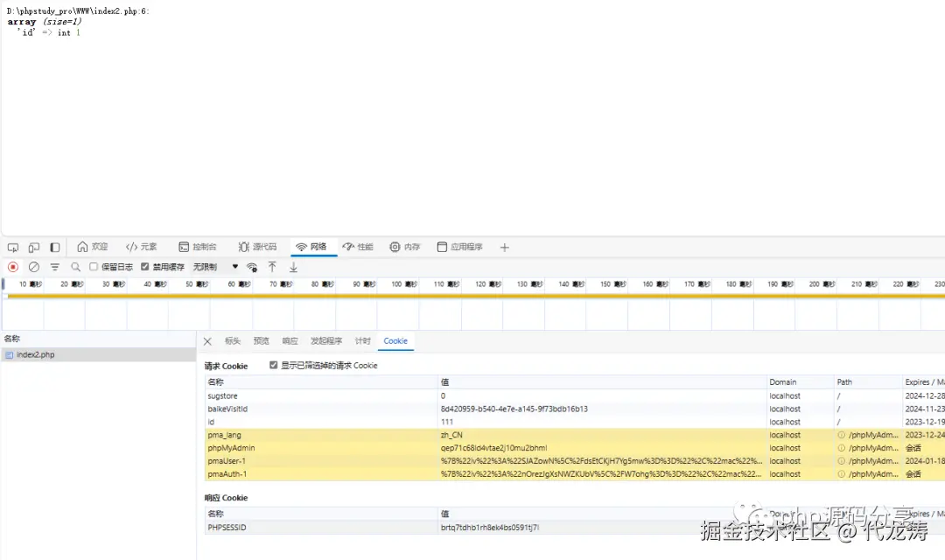Click the inspect element picker icon
Viewport: 945px width, 560px height.
coord(12,247)
